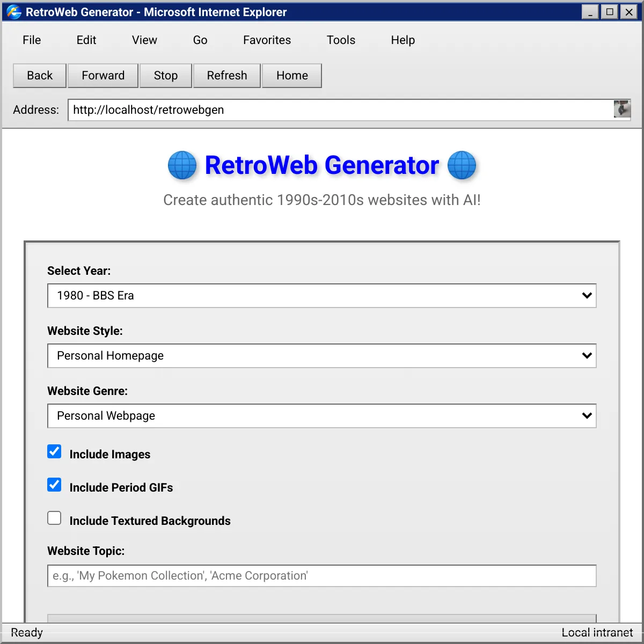This screenshot has height=644, width=644.
Task: Click the Back button
Action: click(x=40, y=76)
